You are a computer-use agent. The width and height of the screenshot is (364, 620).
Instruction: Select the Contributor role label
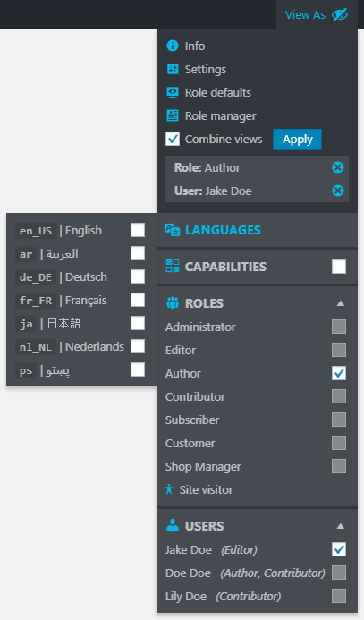click(195, 396)
